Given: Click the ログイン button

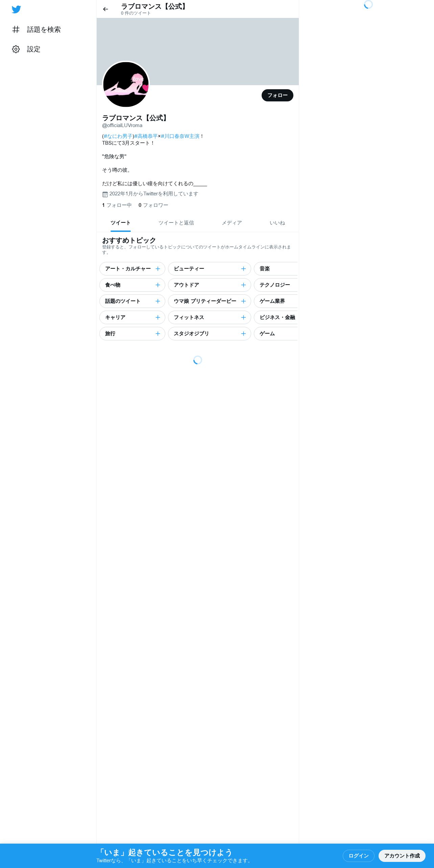Looking at the screenshot, I should (358, 856).
